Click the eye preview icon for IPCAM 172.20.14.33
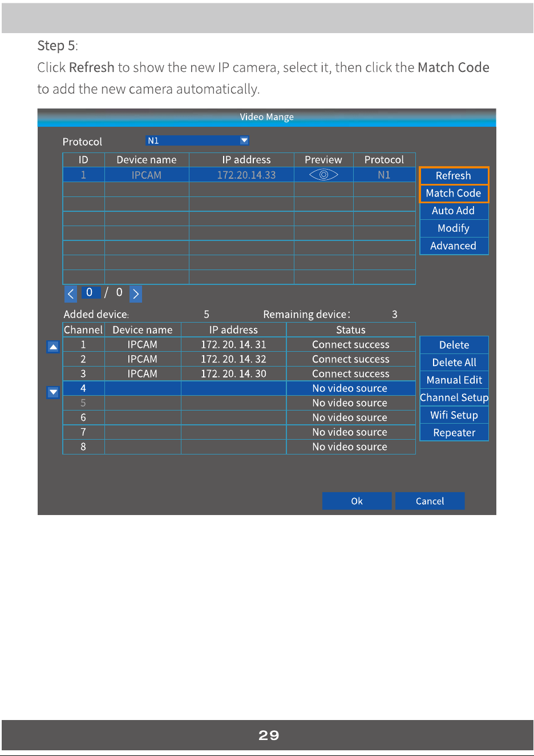Image resolution: width=534 pixels, height=756 pixels. click(x=323, y=175)
